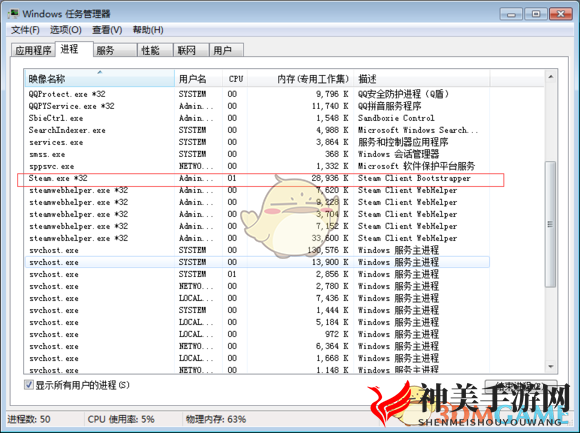The height and width of the screenshot is (433, 580).
Task: Open the 文件(F) menu
Action: 25,30
